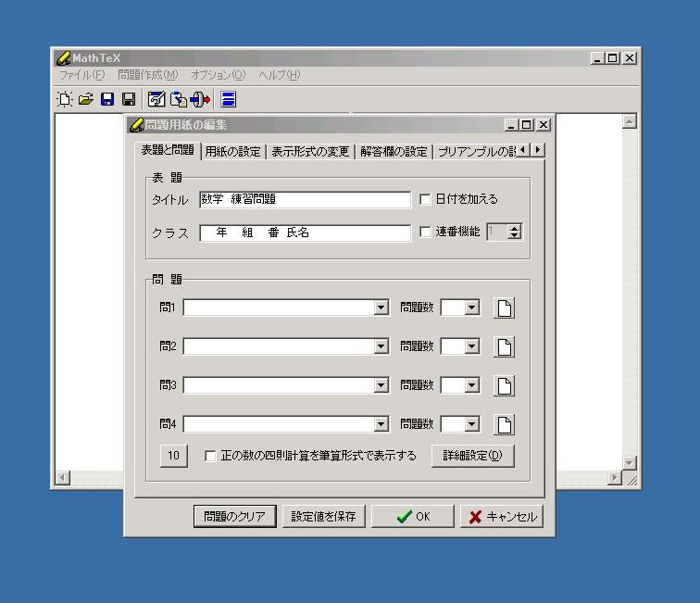Open the 問題数 dropdown for 問4

pos(472,424)
